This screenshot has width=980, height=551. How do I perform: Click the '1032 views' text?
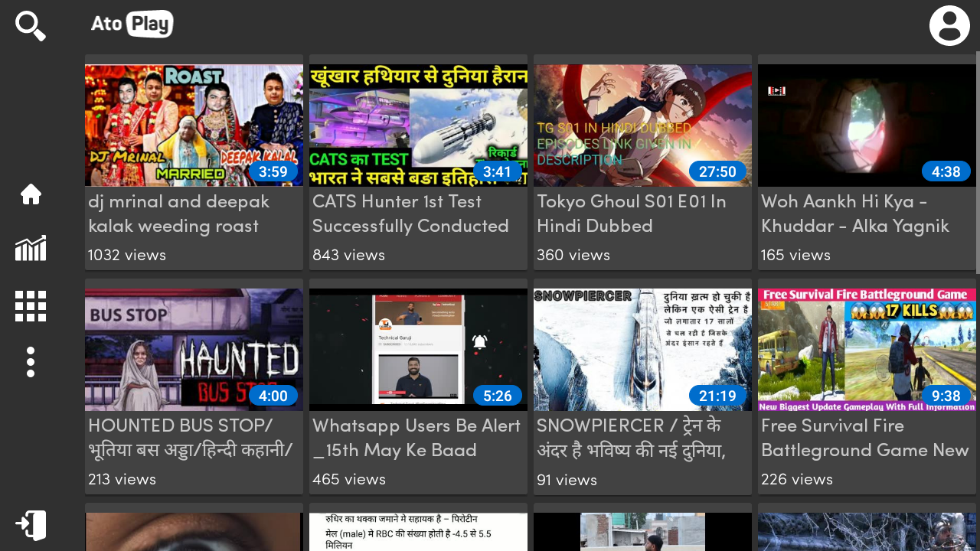(x=127, y=255)
